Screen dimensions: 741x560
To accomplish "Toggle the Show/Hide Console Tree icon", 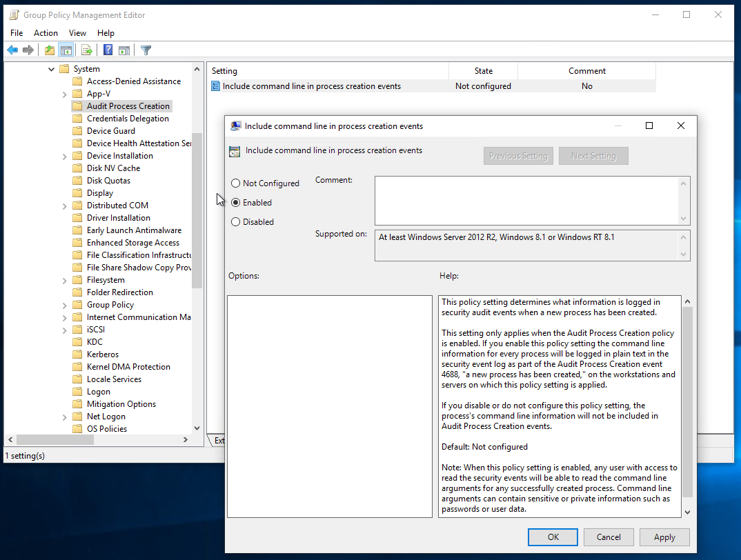I will [x=66, y=50].
